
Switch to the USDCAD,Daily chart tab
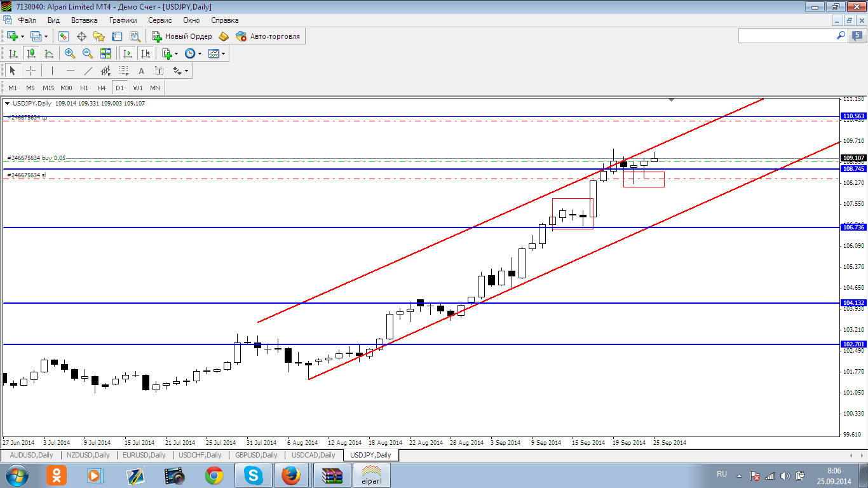pos(313,455)
